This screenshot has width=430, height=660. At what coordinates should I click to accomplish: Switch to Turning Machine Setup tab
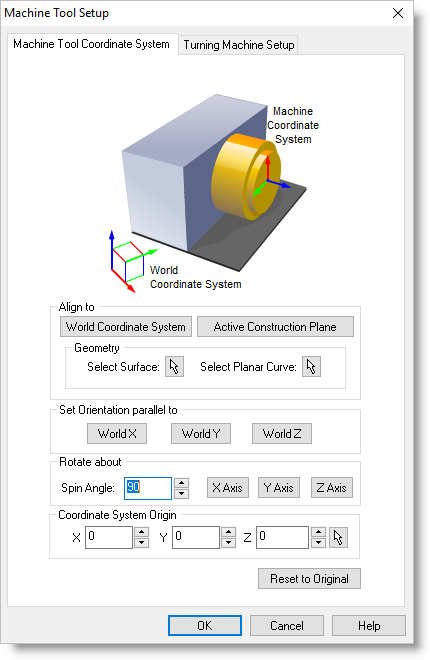click(239, 45)
